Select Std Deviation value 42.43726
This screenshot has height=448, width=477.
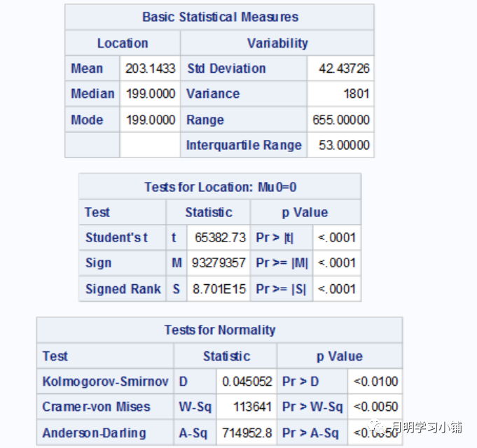pyautogui.click(x=344, y=69)
